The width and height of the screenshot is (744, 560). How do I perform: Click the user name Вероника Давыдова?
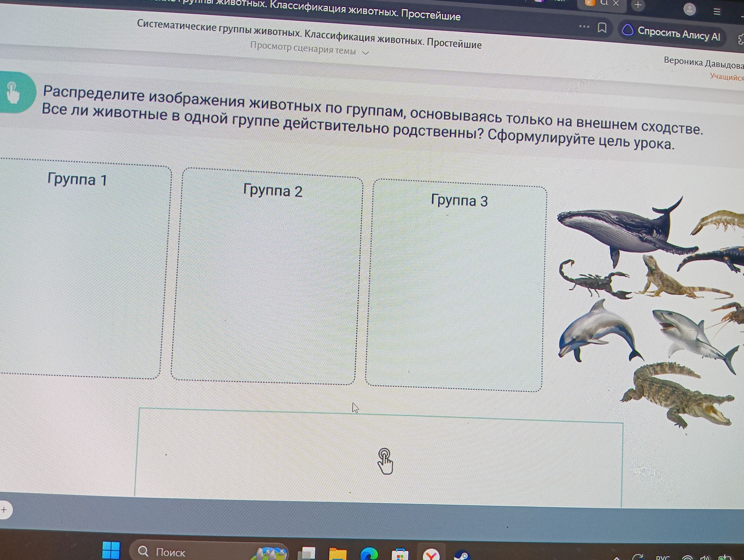[x=703, y=62]
